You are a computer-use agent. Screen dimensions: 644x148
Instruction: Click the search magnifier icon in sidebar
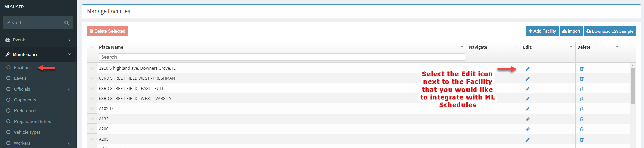[66, 23]
